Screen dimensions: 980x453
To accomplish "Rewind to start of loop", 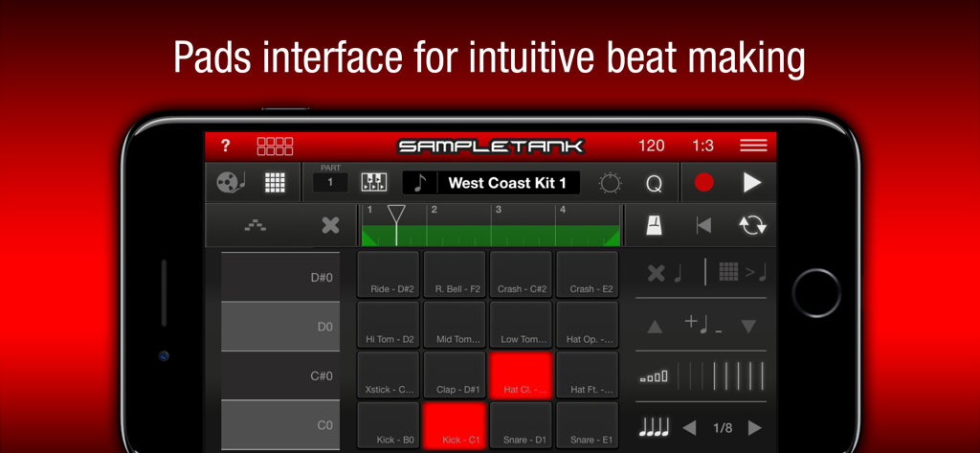I will pos(703,225).
